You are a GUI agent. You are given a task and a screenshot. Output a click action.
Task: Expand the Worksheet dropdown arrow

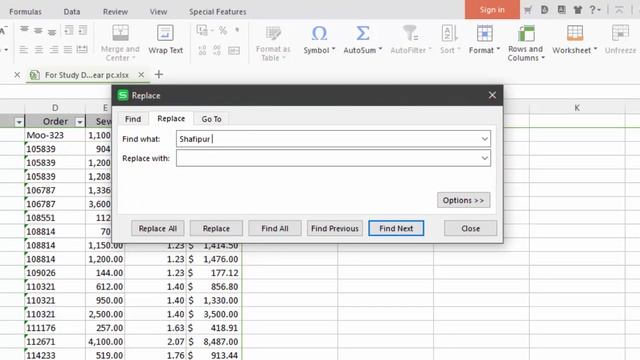(595, 49)
